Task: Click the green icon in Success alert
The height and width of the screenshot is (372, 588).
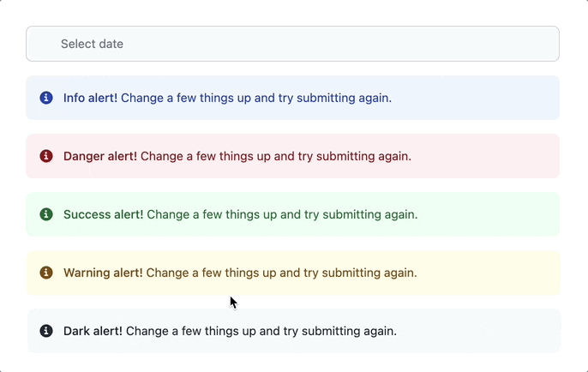Action: pyautogui.click(x=46, y=214)
